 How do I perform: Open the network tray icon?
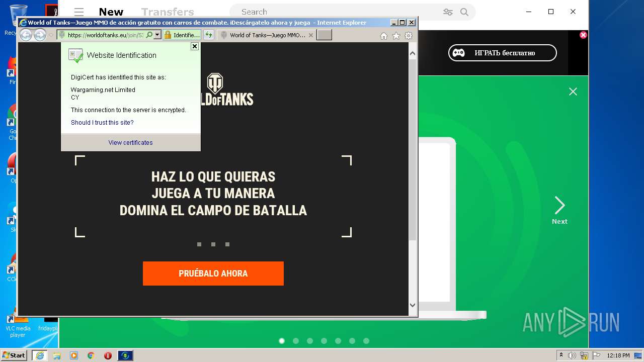pos(584,355)
